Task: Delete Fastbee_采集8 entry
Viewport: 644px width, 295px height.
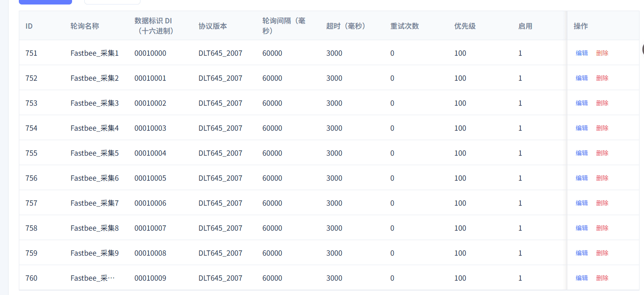Action: [x=602, y=228]
